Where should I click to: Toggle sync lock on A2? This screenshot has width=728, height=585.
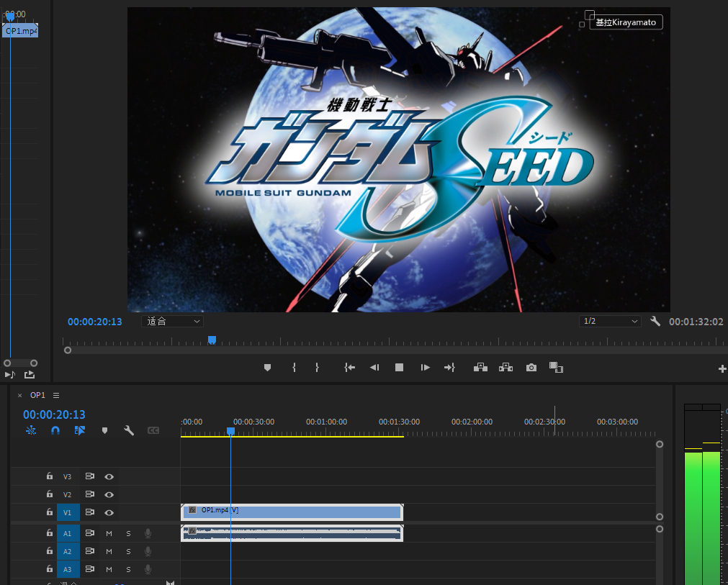click(x=90, y=550)
